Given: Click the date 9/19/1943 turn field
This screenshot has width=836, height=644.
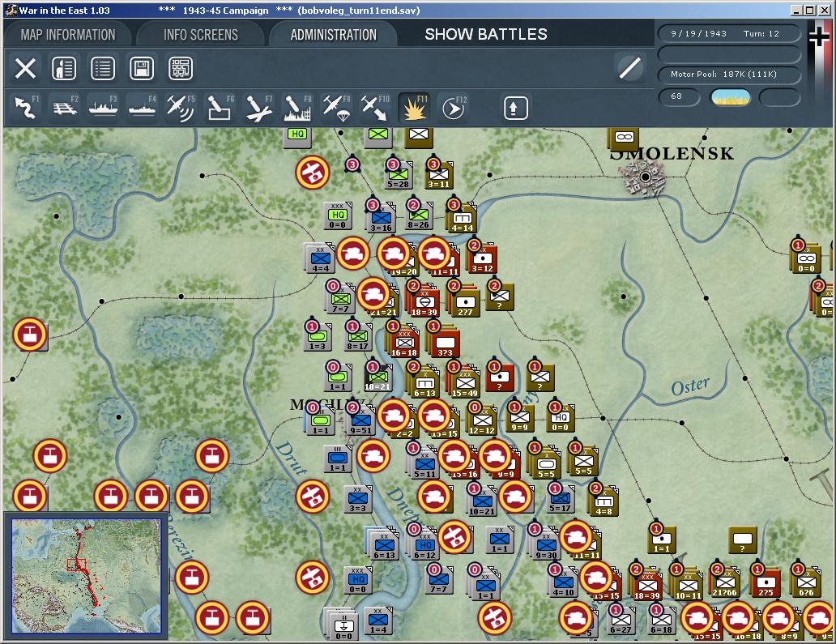Looking at the screenshot, I should 729,33.
